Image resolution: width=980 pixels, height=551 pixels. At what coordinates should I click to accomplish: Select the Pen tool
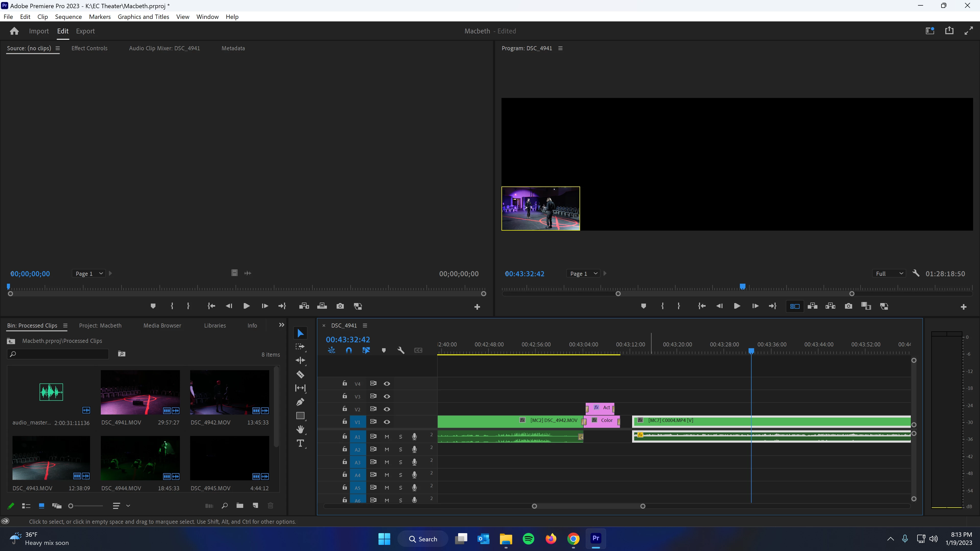point(300,402)
